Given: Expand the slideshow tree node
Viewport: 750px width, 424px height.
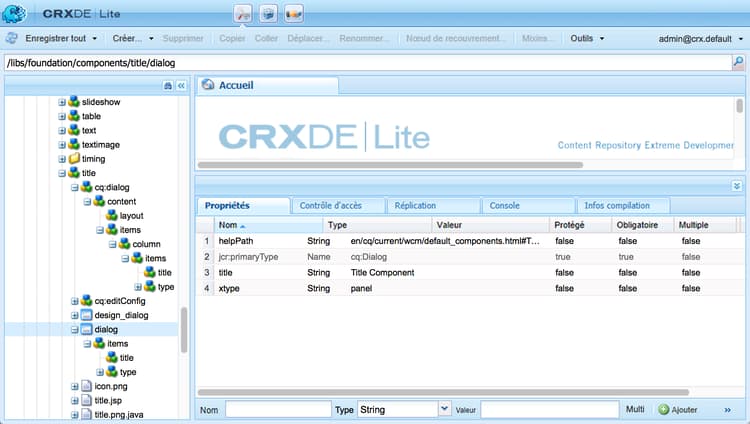Looking at the screenshot, I should tap(62, 102).
